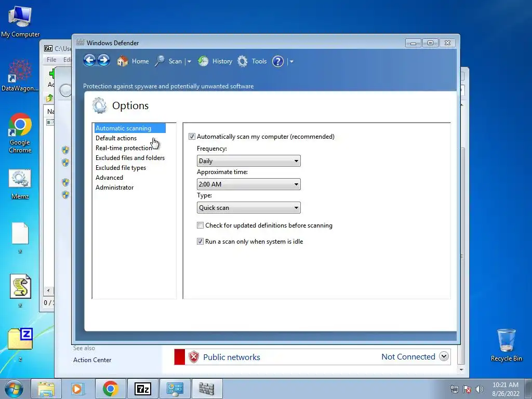Start a scan via the Scan button
The width and height of the screenshot is (532, 399).
pos(169,61)
